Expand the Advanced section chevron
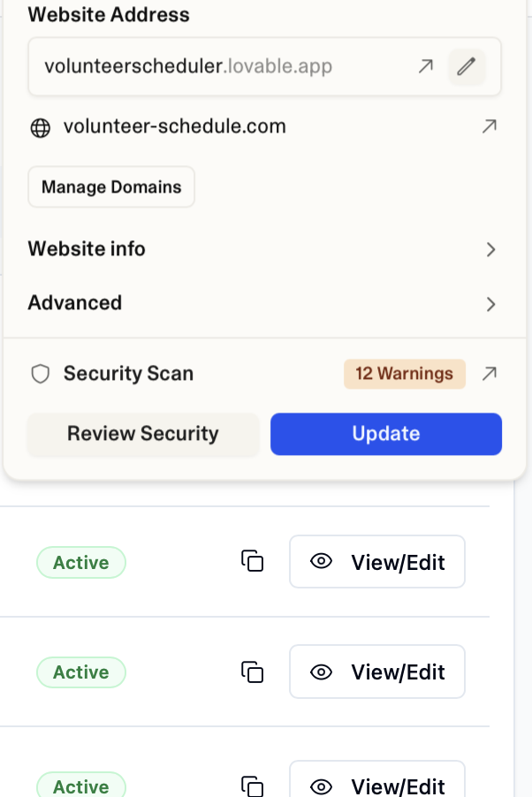Image resolution: width=532 pixels, height=797 pixels. tap(490, 305)
